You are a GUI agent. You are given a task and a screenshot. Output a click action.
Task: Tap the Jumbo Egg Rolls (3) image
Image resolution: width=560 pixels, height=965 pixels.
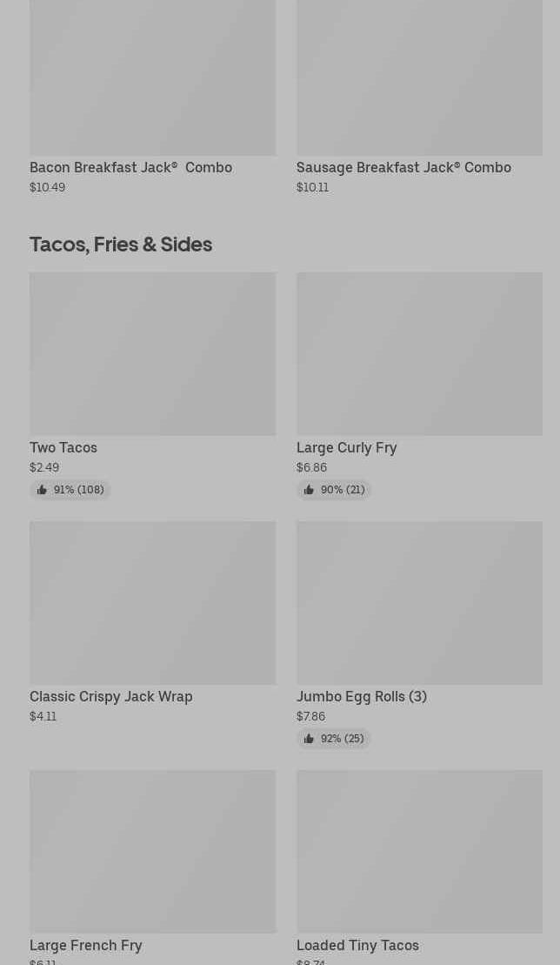point(419,602)
